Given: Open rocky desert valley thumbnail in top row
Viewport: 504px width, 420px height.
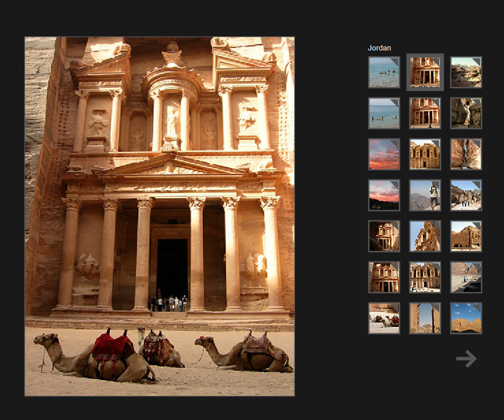Looking at the screenshot, I should click(466, 73).
